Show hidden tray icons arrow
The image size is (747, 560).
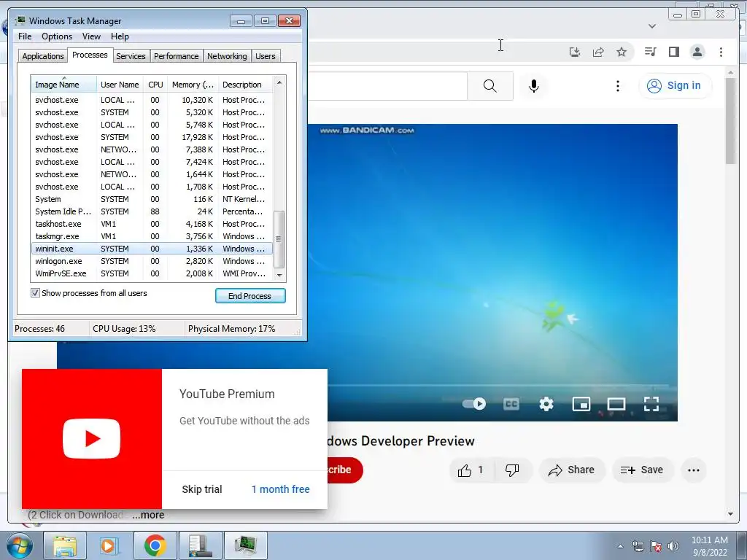[x=620, y=546]
